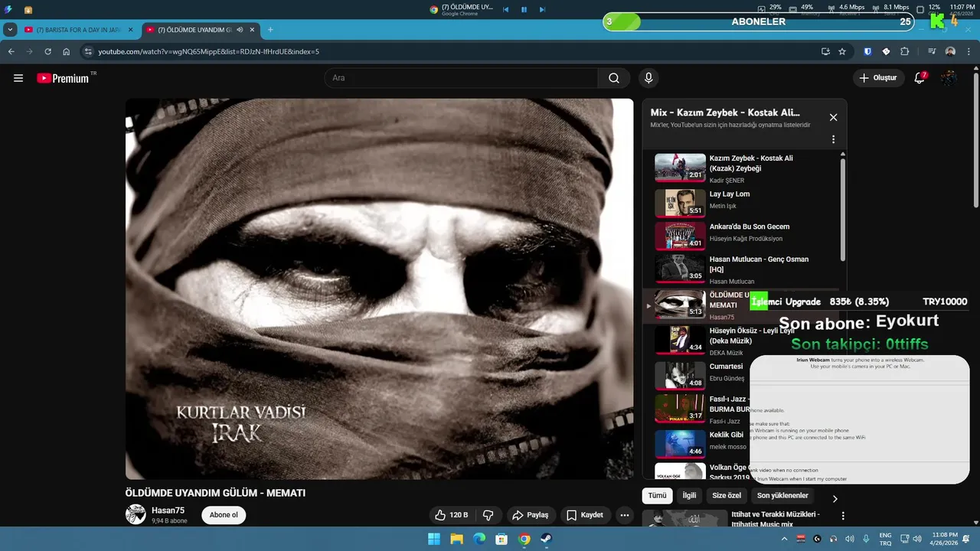Viewport: 980px width, 551px height.
Task: Select the Tümü filter chip
Action: click(657, 495)
